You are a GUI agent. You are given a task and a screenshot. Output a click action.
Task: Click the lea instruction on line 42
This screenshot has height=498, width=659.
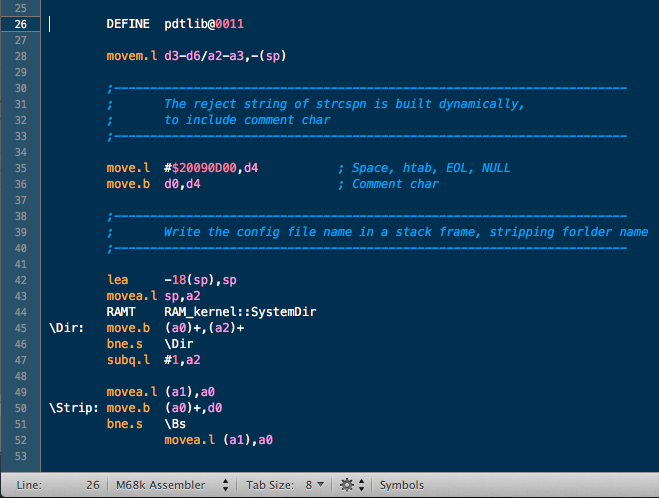[117, 280]
